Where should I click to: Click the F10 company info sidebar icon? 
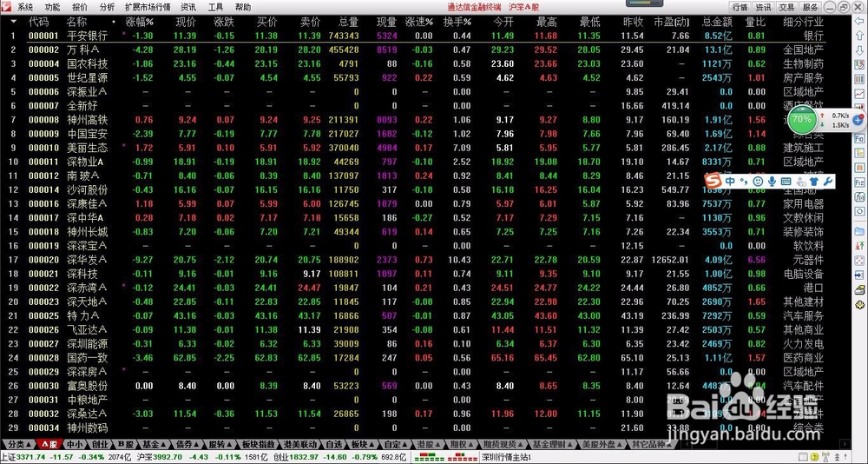tap(859, 137)
